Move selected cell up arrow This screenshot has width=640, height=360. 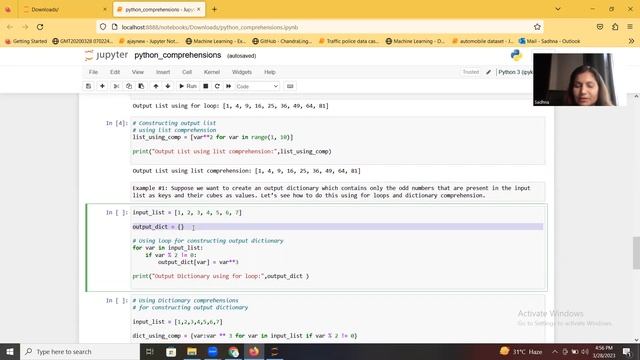point(156,86)
